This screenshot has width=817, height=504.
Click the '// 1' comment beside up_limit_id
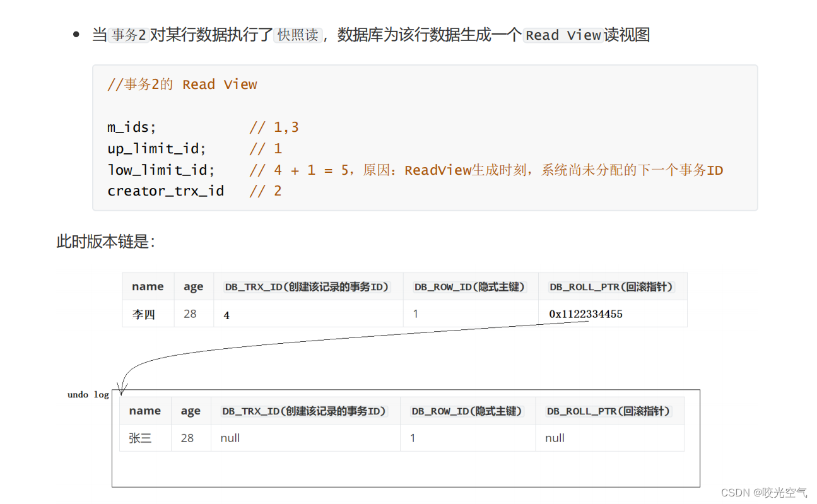(266, 149)
